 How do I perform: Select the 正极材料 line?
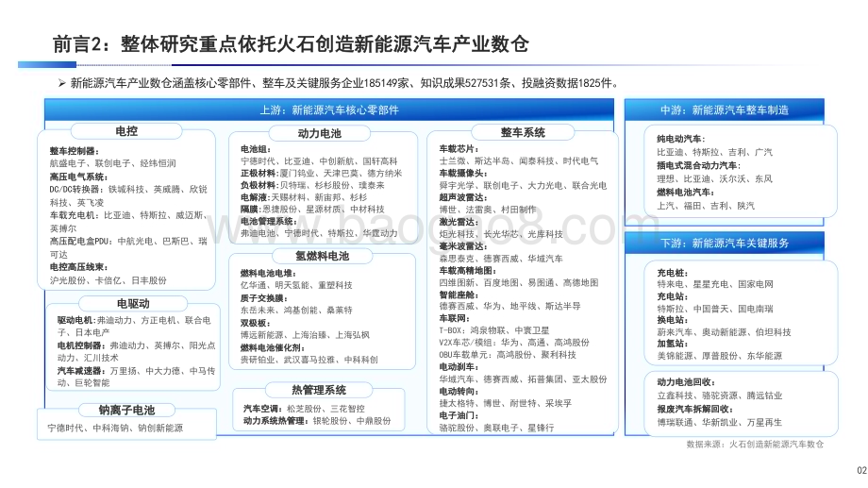coord(321,174)
